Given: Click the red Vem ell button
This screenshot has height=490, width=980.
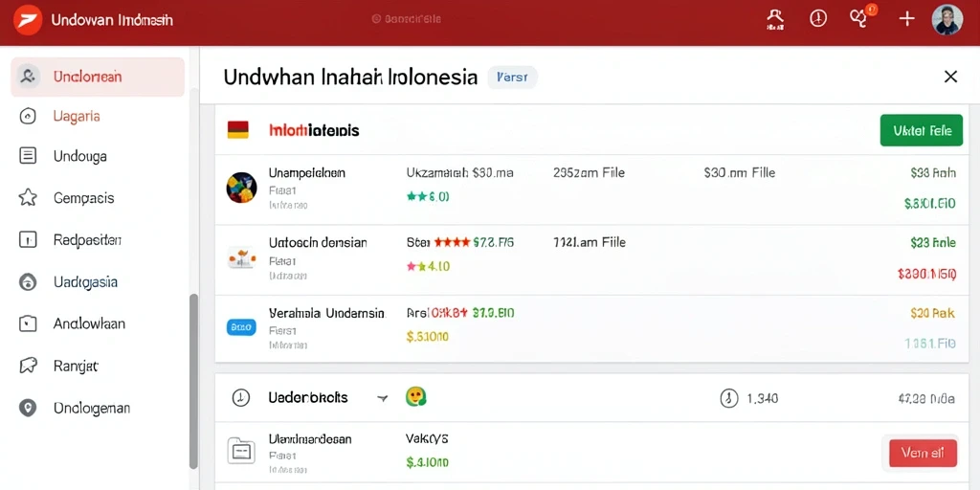Looking at the screenshot, I should (x=924, y=453).
